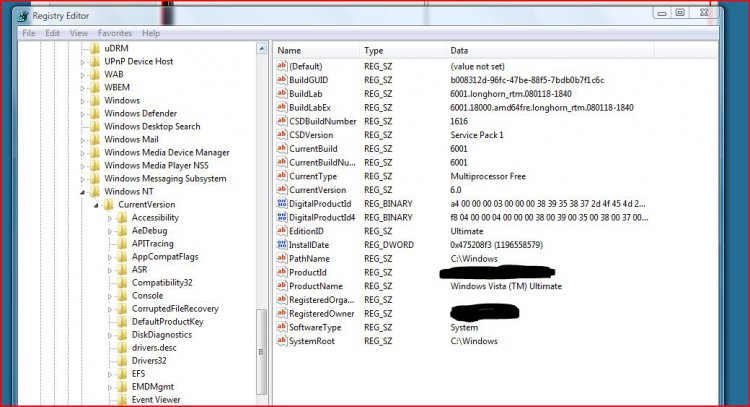Select the RegisteredOwner value name
Viewport: 750px width, 407px height.
pos(321,313)
